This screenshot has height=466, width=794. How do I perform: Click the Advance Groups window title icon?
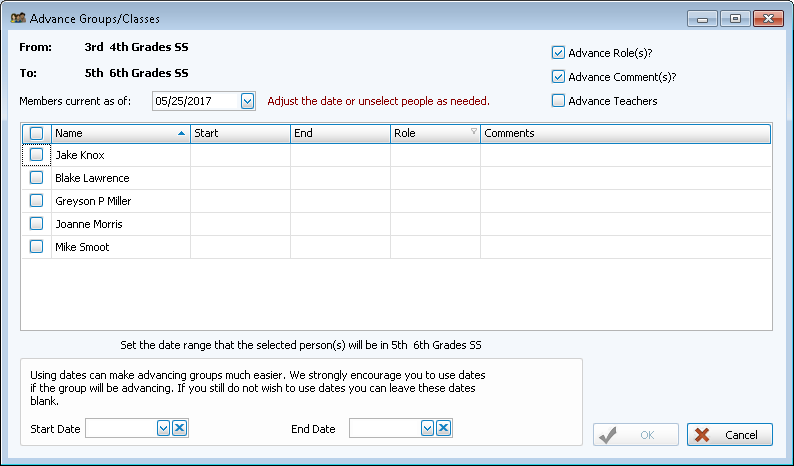pos(17,18)
